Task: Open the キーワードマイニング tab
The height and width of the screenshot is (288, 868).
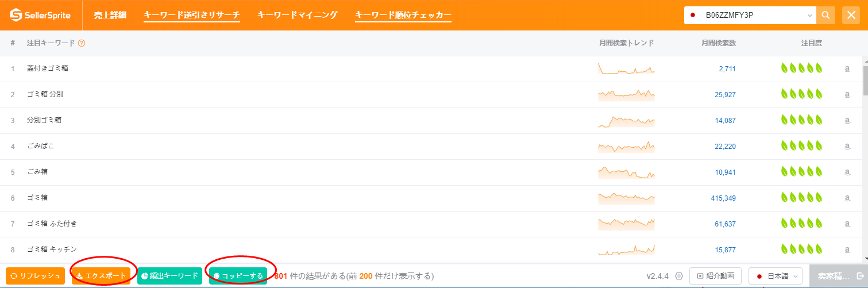Action: pyautogui.click(x=297, y=15)
